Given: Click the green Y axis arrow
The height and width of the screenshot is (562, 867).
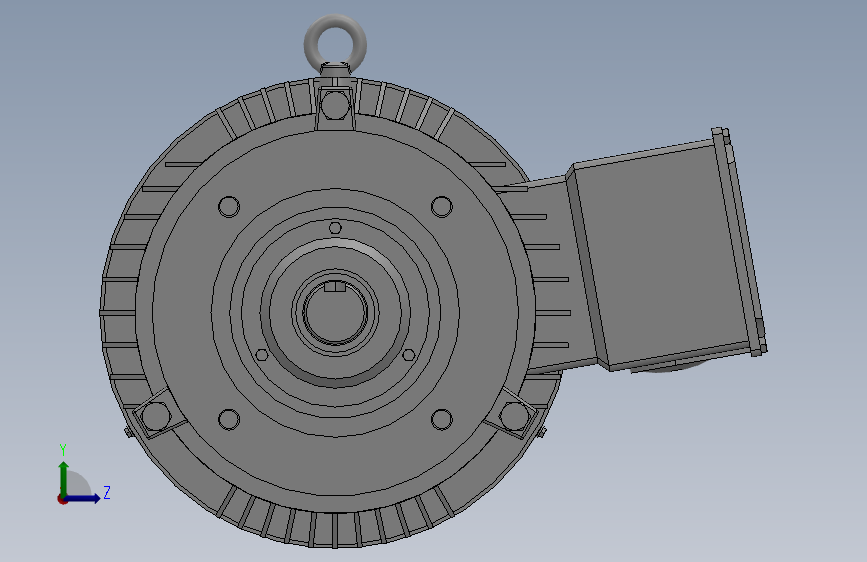Looking at the screenshot, I should (63, 477).
